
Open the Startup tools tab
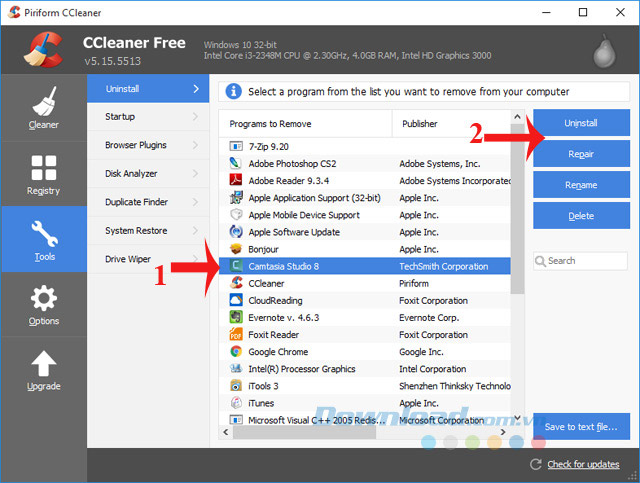[x=148, y=117]
